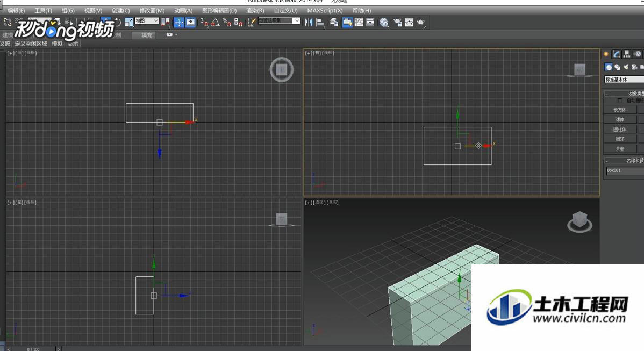644x351 pixels.
Task: Open the 渲染(R) menu
Action: coord(255,10)
